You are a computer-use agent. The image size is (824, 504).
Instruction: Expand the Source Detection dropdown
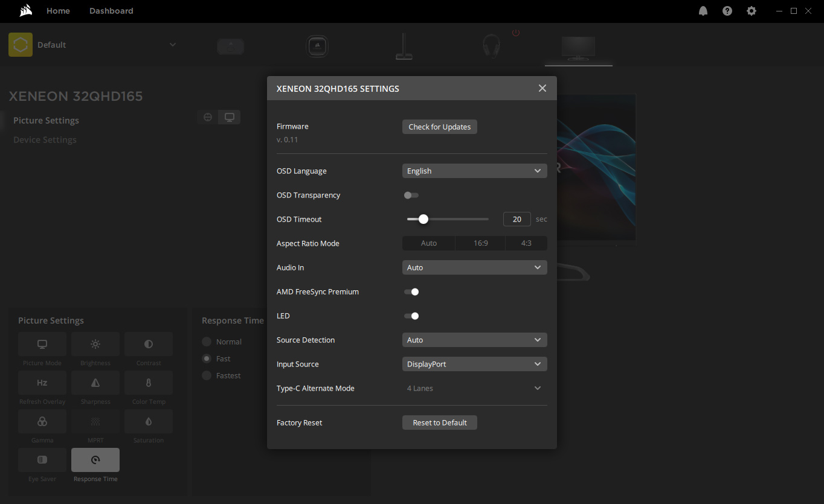point(474,340)
